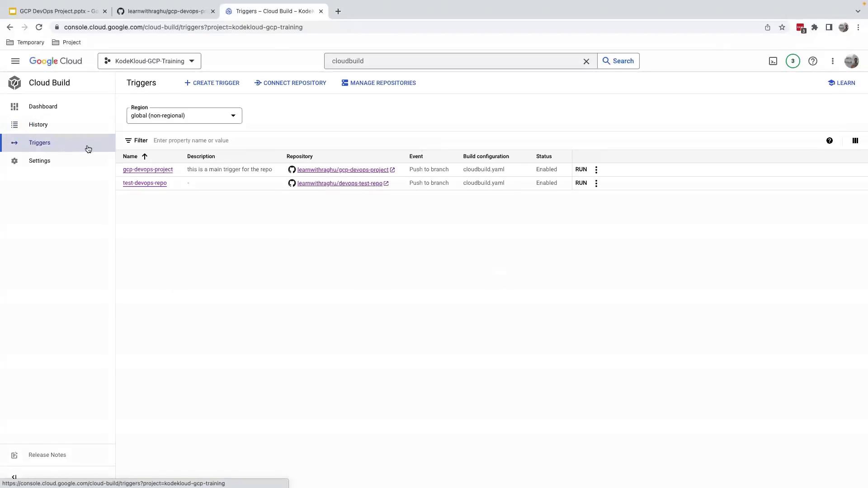Collapse the left navigation panel

[14, 477]
